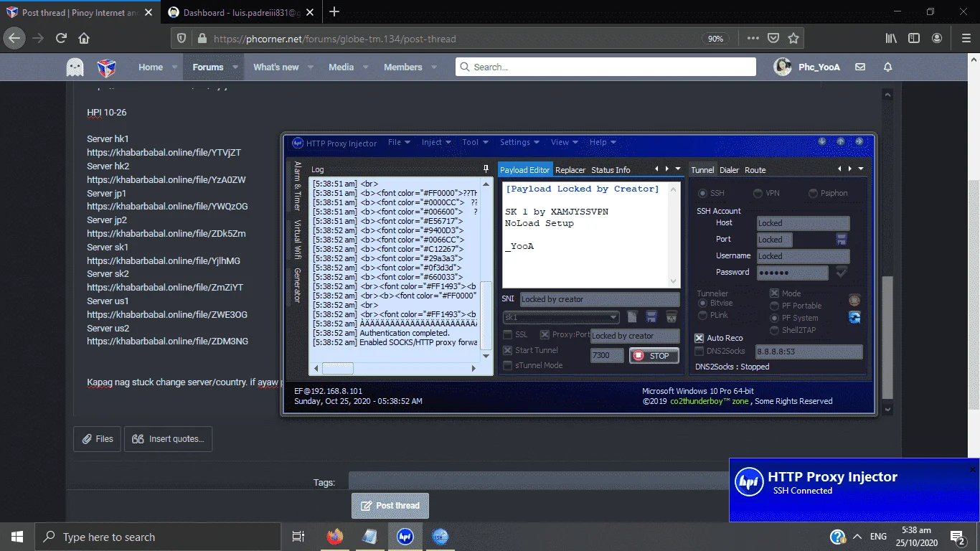
Task: Click the ghost icon in forum navbar
Action: point(75,67)
